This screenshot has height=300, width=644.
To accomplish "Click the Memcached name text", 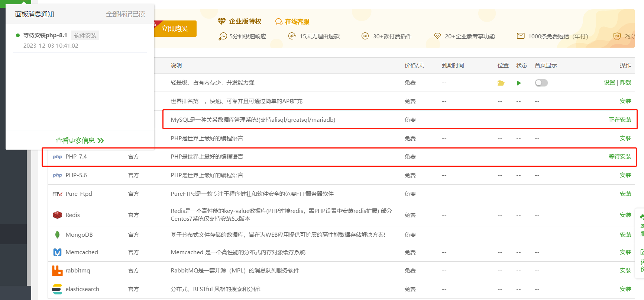I will point(82,252).
